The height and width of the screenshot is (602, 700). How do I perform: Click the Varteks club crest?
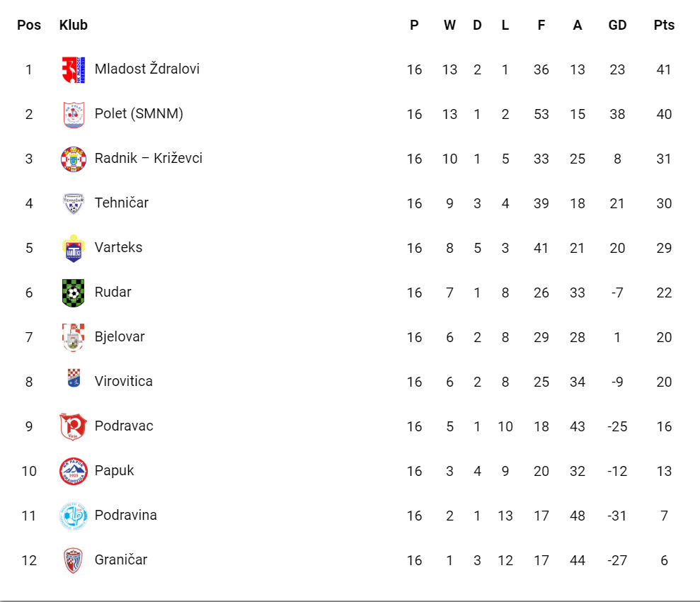tap(73, 249)
